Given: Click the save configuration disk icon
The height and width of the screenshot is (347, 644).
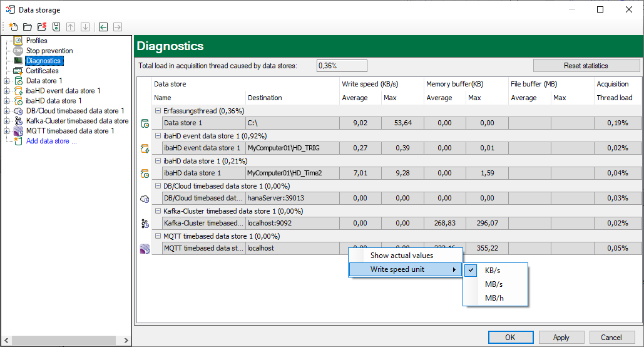Looking at the screenshot, I should click(x=56, y=27).
